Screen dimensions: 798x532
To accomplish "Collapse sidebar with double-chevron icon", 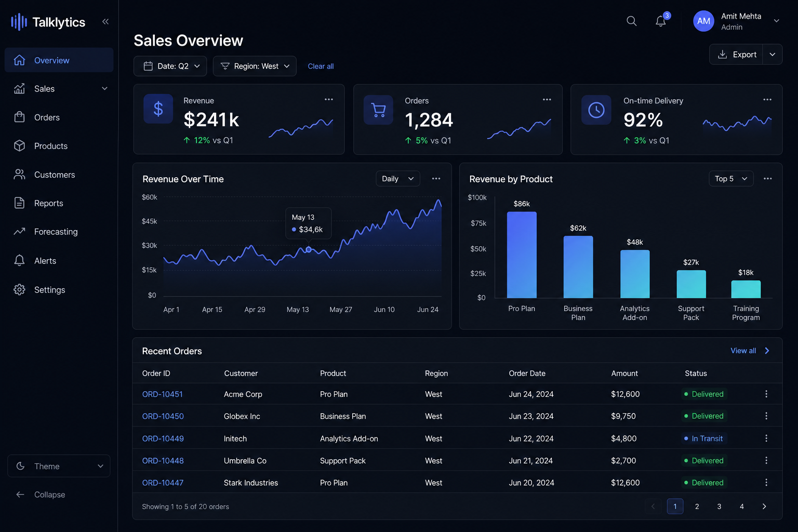I will coord(105,21).
